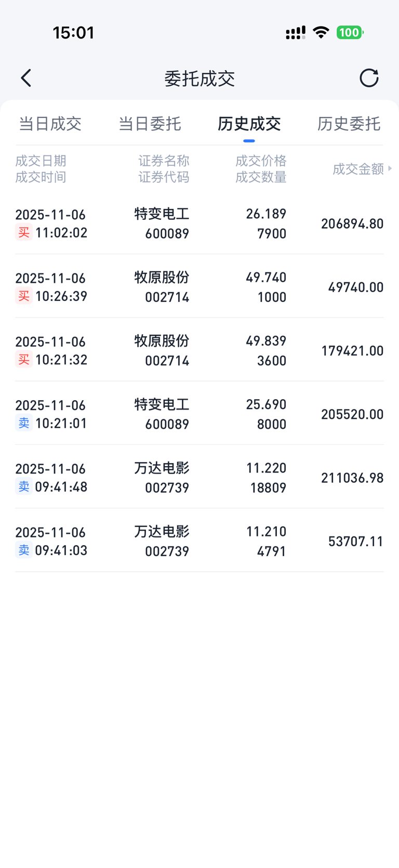Tap the battery indicator in status bar
Viewport: 399px width, 868px height.
click(x=350, y=33)
